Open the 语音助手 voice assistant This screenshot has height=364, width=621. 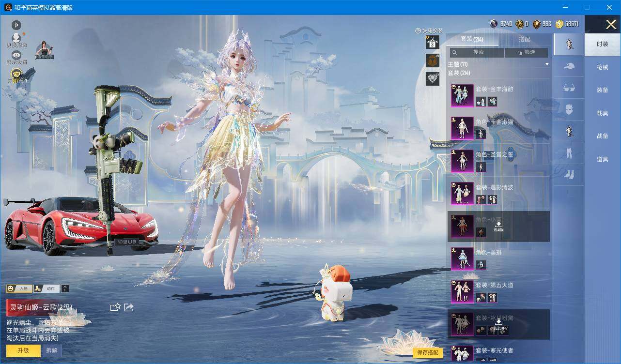[45, 50]
